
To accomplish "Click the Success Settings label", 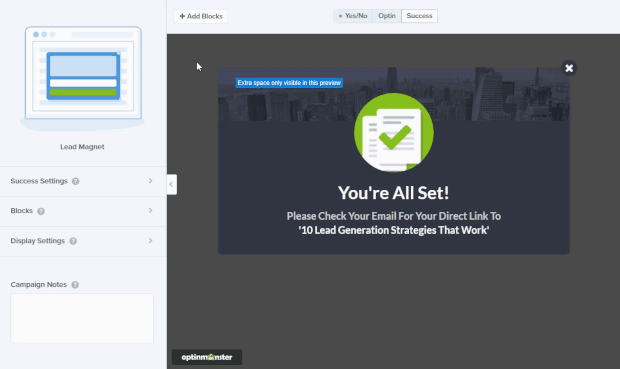I will tap(39, 181).
